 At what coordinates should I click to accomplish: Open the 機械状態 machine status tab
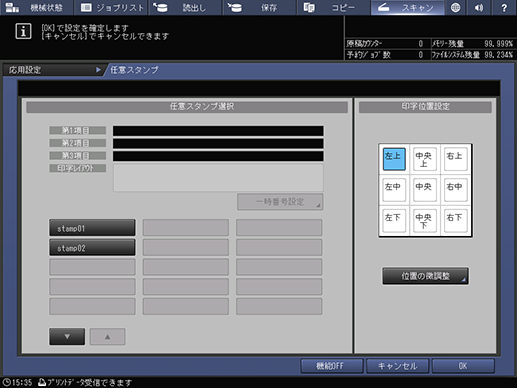pyautogui.click(x=37, y=7)
